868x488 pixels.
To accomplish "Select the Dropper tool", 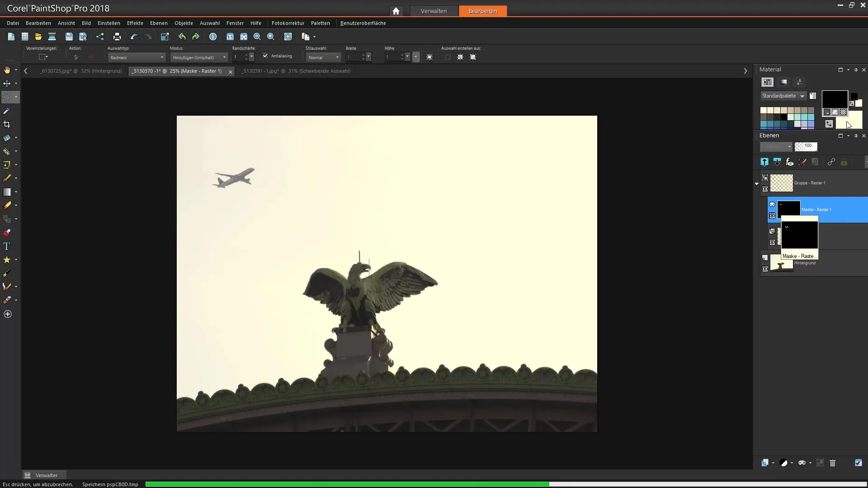I will pyautogui.click(x=7, y=111).
